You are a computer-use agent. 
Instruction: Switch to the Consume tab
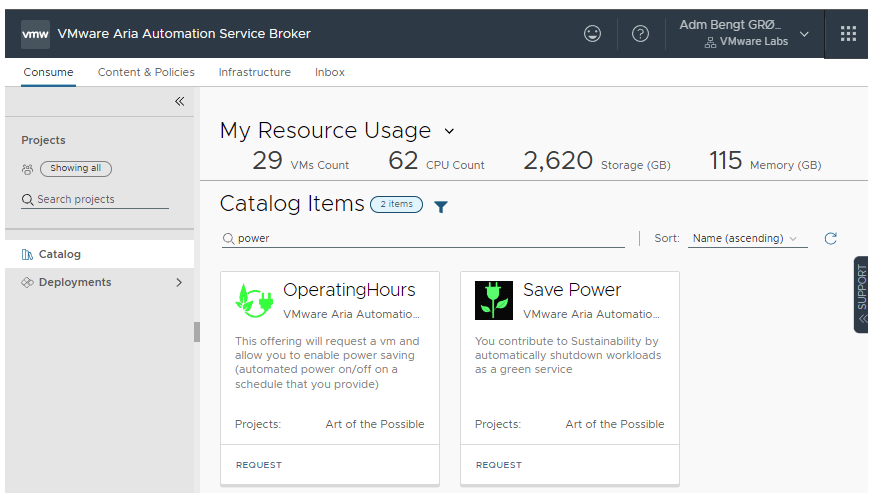point(48,72)
